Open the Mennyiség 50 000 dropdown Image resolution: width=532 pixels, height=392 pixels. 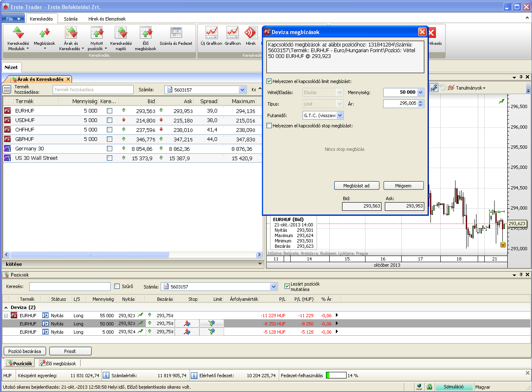[420, 92]
